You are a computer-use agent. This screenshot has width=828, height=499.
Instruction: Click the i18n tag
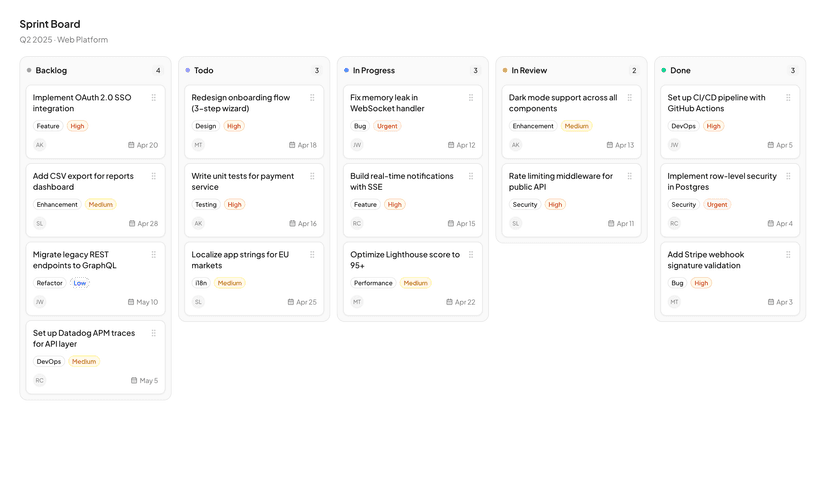click(201, 283)
